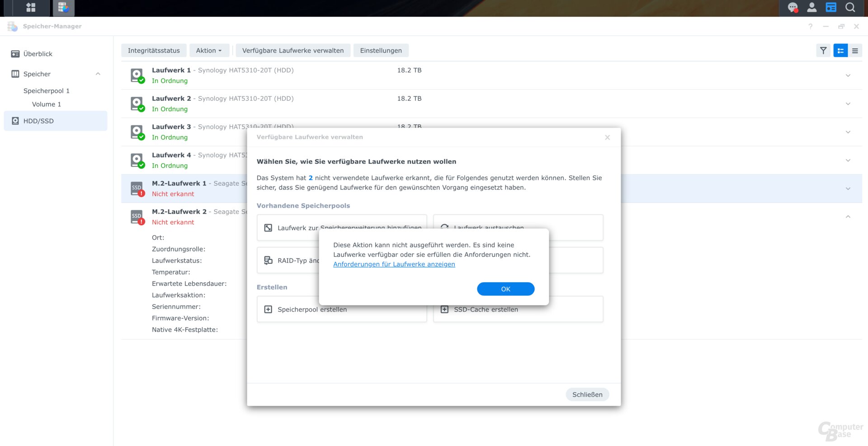Click the help question mark icon
The width and height of the screenshot is (868, 446).
pos(811,27)
